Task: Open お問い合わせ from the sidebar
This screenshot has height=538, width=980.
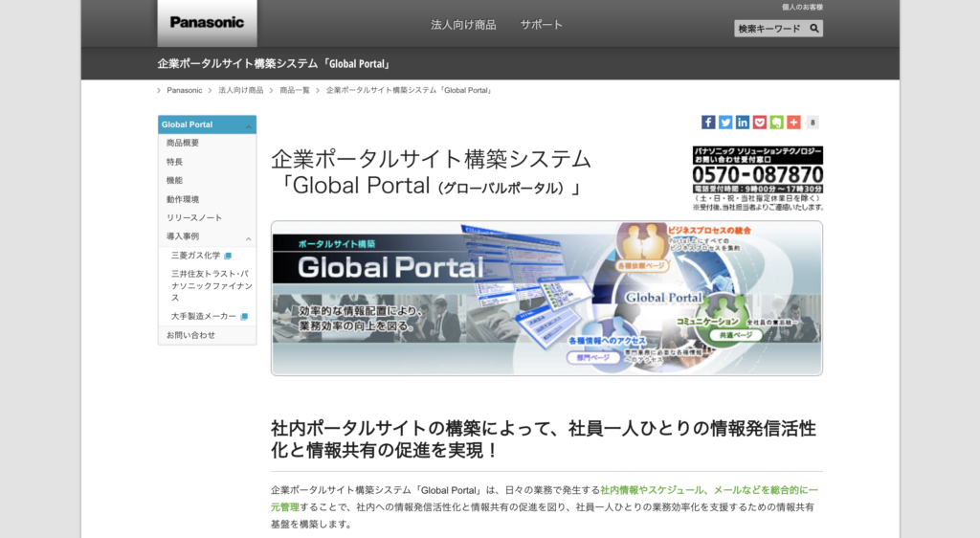Action: coord(190,335)
